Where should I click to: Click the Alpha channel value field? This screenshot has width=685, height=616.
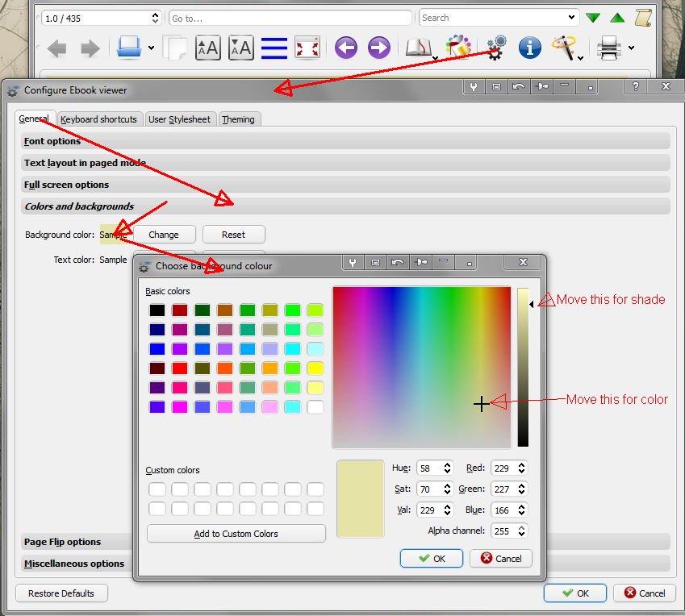point(504,531)
